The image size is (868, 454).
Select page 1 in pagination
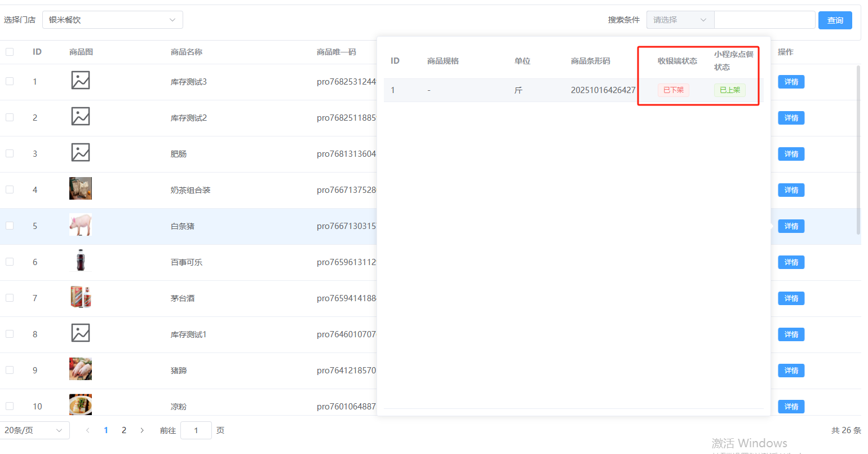pyautogui.click(x=106, y=430)
